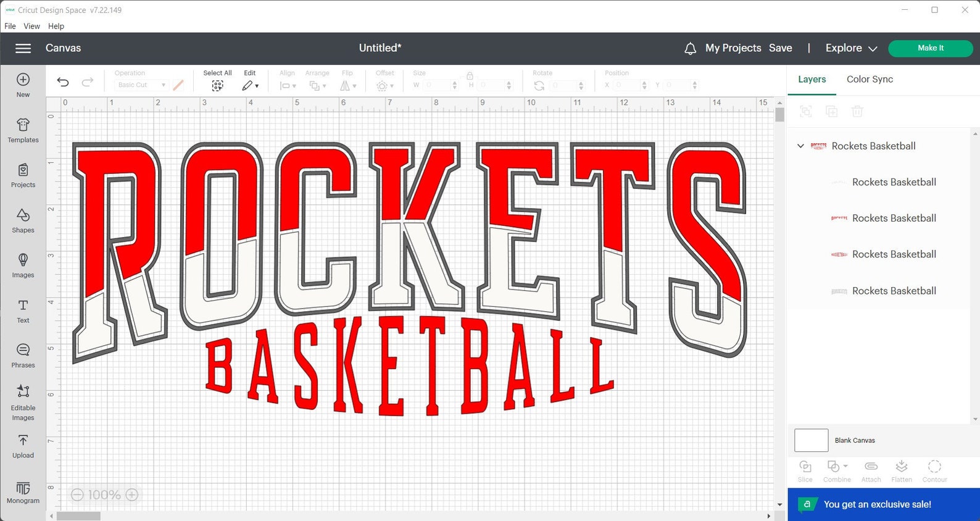Click Save in the header
Screen dimensions: 980x521
780,48
